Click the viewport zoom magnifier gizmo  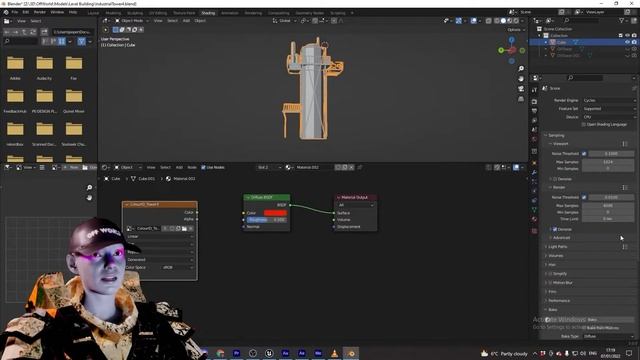tap(521, 69)
